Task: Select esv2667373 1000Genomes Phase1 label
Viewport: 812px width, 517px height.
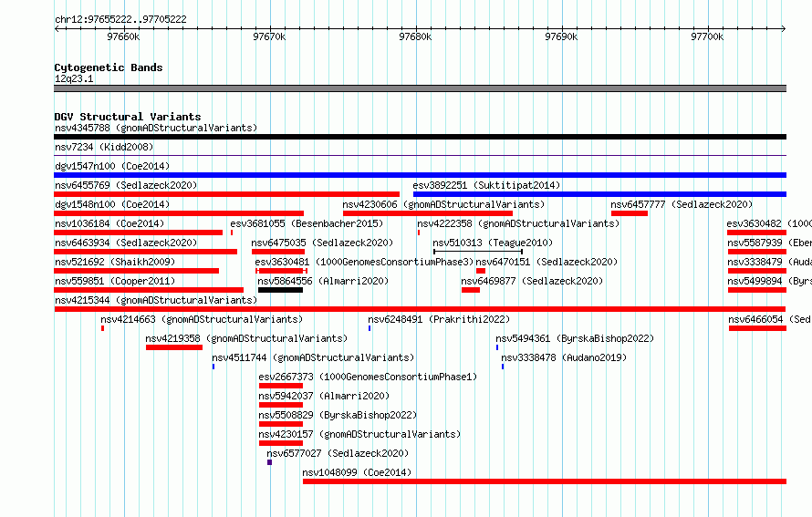Action: pos(368,377)
